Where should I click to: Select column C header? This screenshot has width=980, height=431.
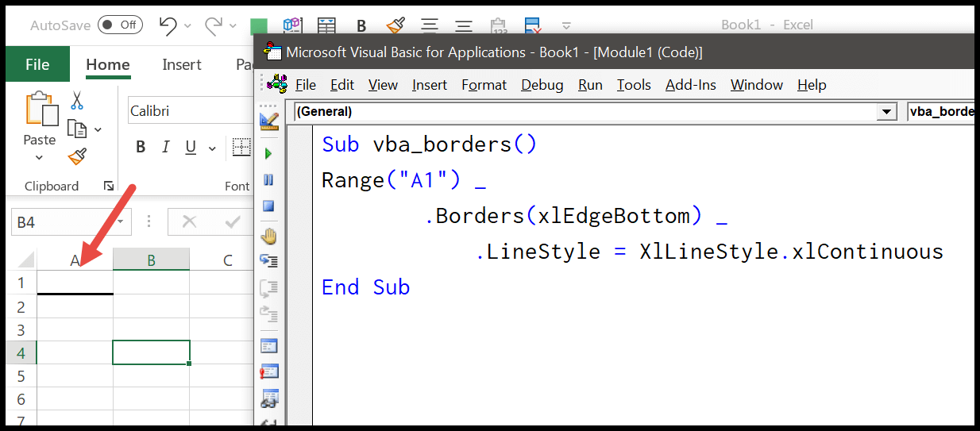click(x=227, y=260)
